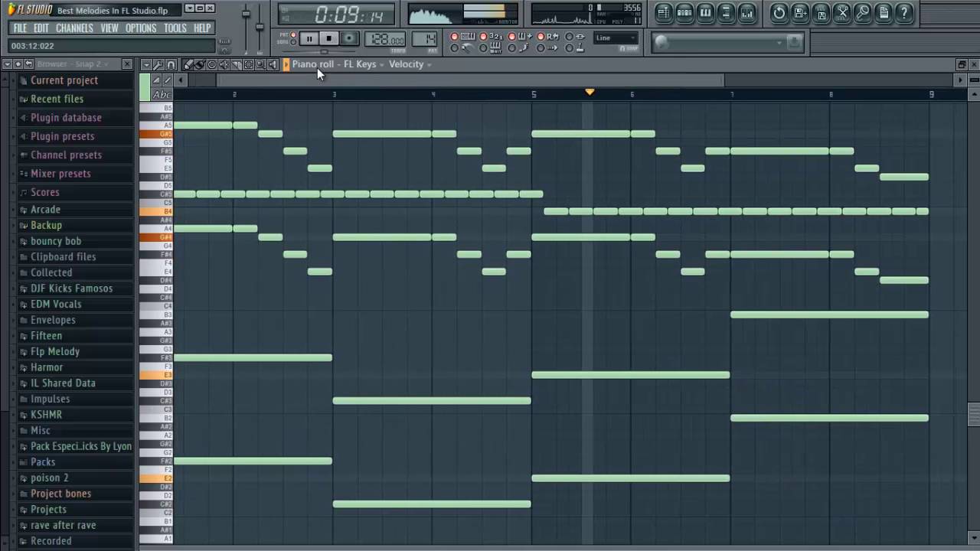The height and width of the screenshot is (551, 980).
Task: Select the Zoom tool in piano roll
Action: click(x=260, y=65)
